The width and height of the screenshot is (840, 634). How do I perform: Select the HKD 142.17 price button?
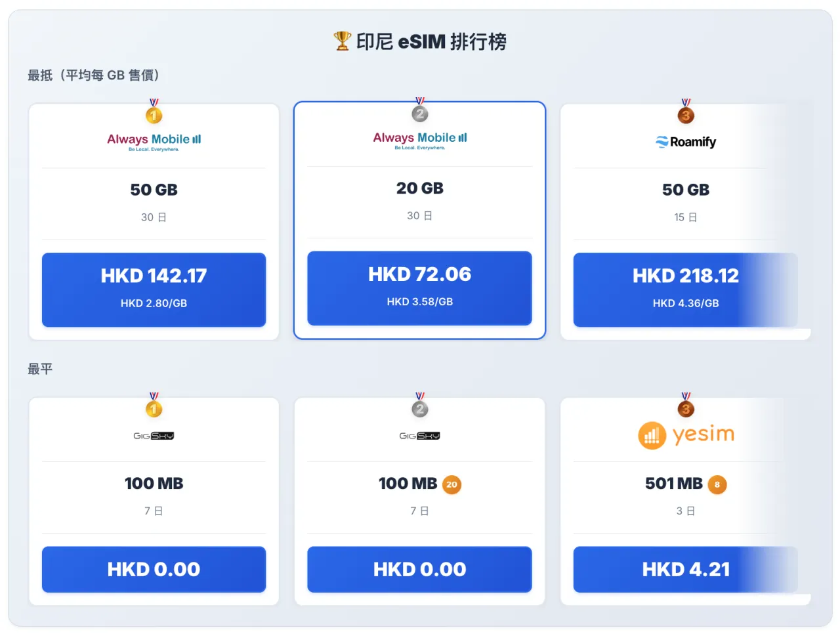coord(154,289)
